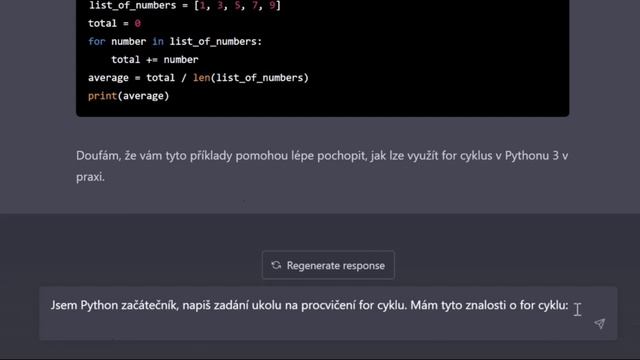
Task: Click the Regenerate response button
Action: coord(328,265)
